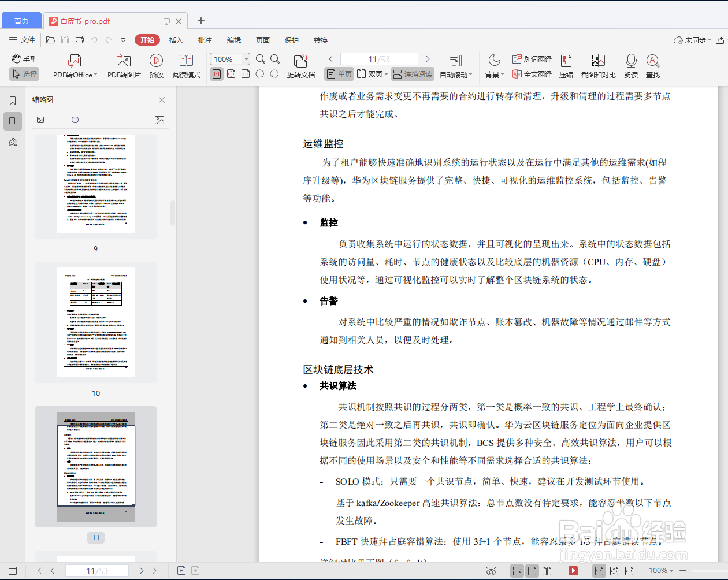This screenshot has height=580, width=728.
Task: Click the open folder icon
Action: tap(51, 40)
